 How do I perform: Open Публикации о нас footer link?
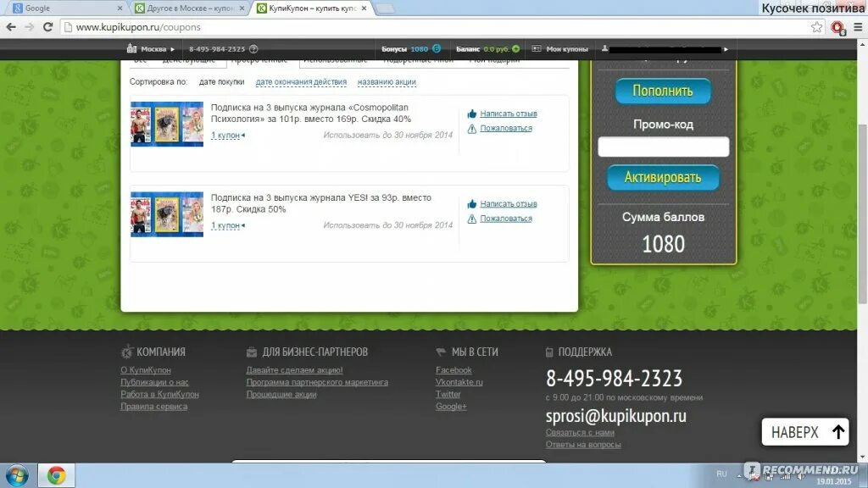[x=154, y=382]
